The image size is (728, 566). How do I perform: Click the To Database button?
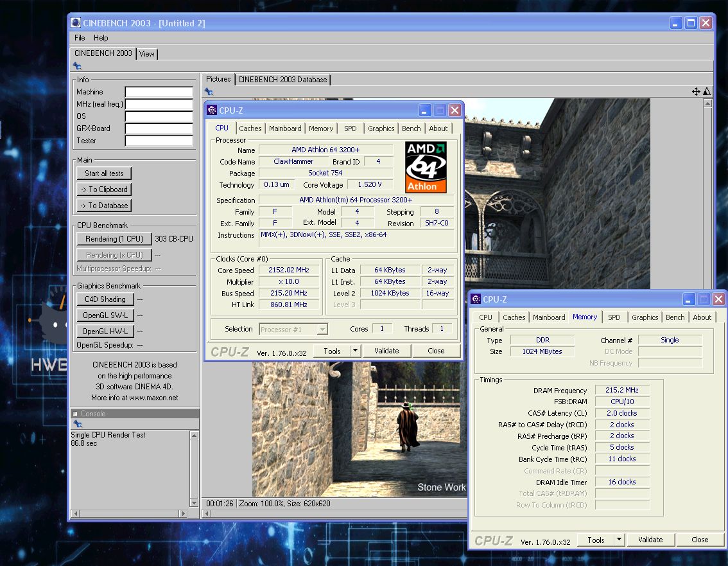point(104,206)
